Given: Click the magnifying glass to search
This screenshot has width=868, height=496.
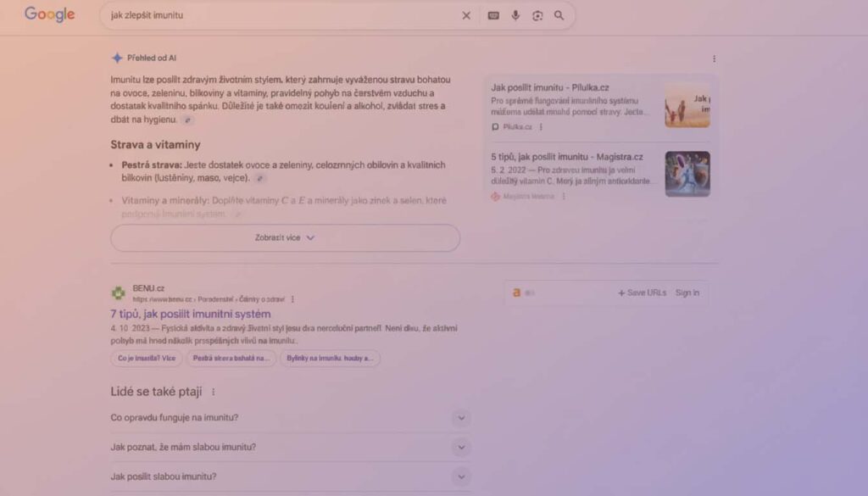Looking at the screenshot, I should 559,15.
